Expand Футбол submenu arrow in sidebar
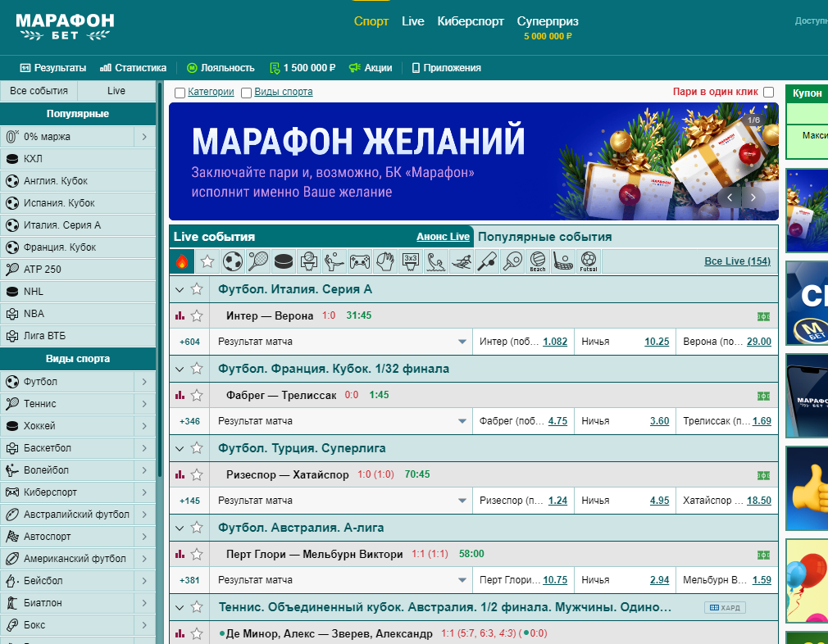The width and height of the screenshot is (828, 644). [144, 382]
